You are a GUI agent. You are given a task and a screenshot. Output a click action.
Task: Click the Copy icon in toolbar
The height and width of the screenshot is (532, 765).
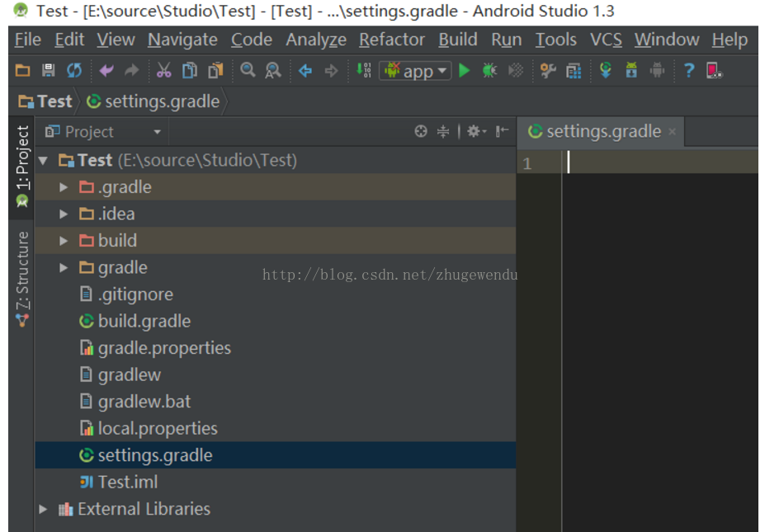coord(189,71)
